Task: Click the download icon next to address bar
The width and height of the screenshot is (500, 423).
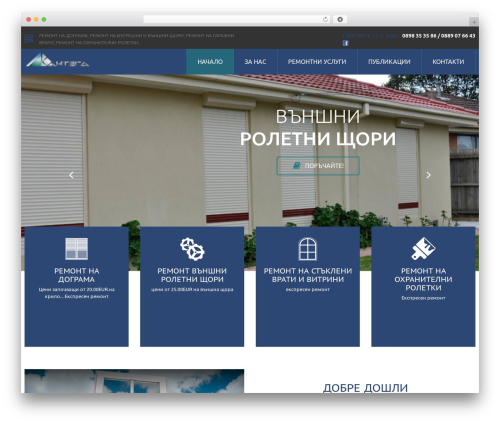Action: [340, 20]
